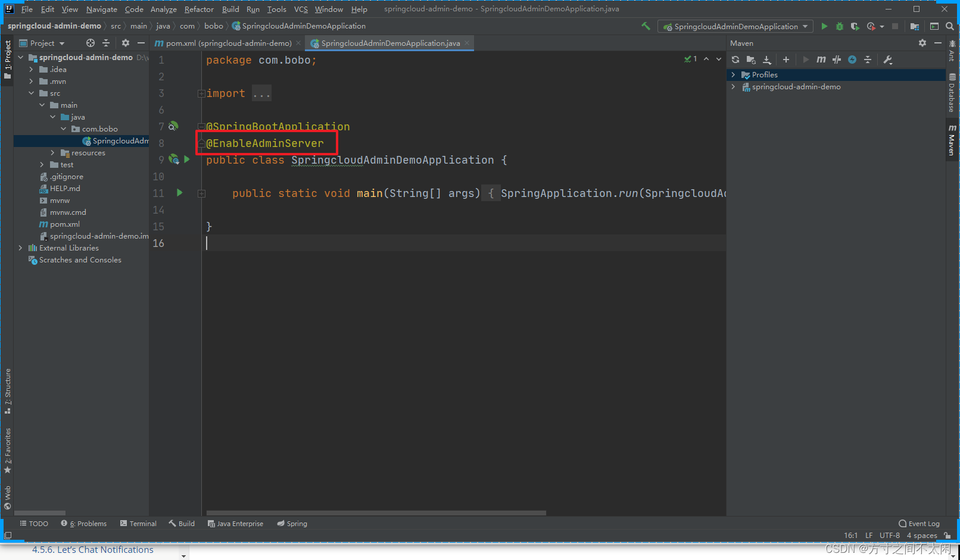Run with Profiler icon
Viewport: 960px width, 560px height.
tap(871, 26)
